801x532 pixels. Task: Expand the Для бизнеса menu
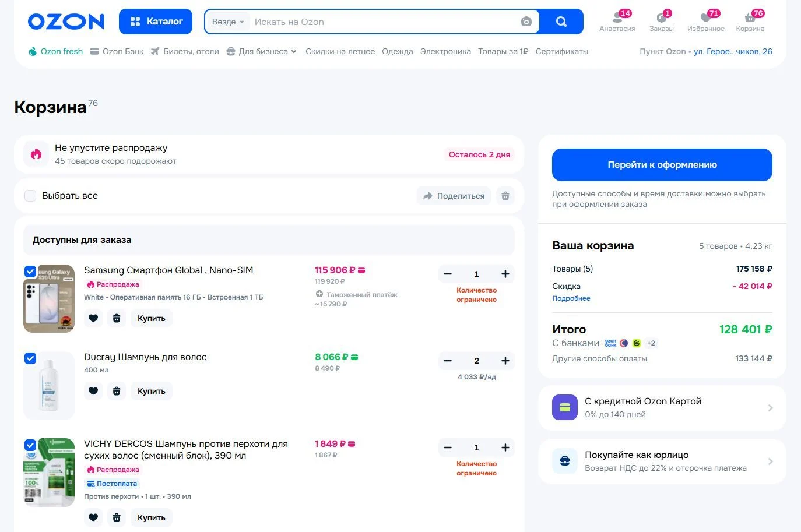point(262,51)
